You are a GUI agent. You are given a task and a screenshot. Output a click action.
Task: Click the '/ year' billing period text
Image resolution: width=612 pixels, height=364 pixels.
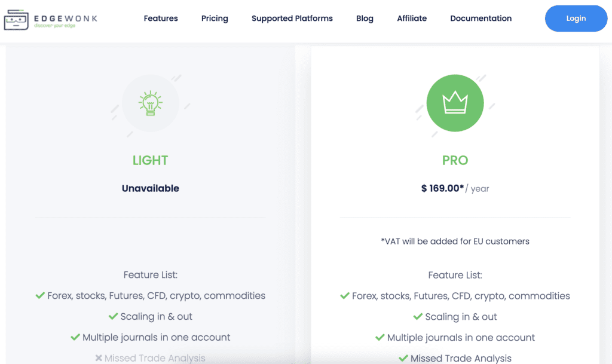pyautogui.click(x=478, y=189)
